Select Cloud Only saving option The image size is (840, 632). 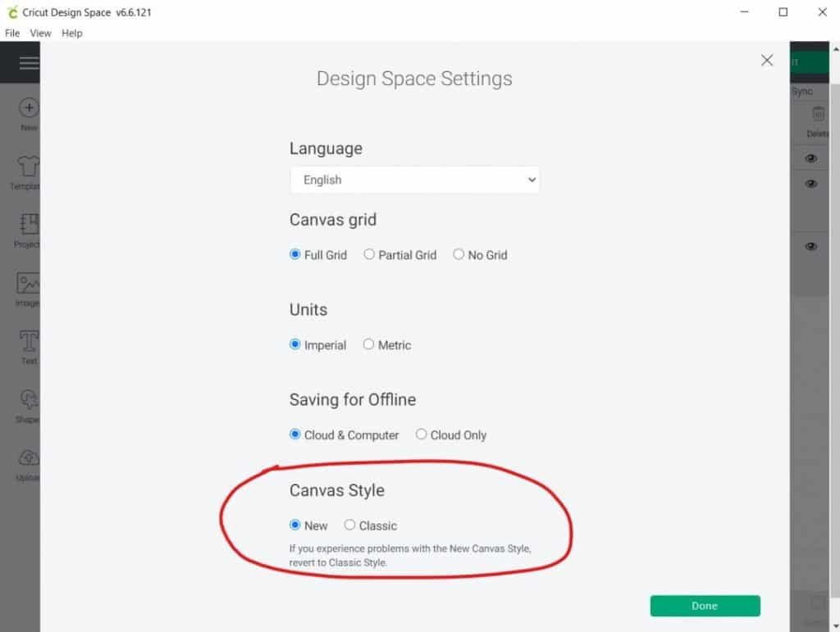pyautogui.click(x=421, y=434)
